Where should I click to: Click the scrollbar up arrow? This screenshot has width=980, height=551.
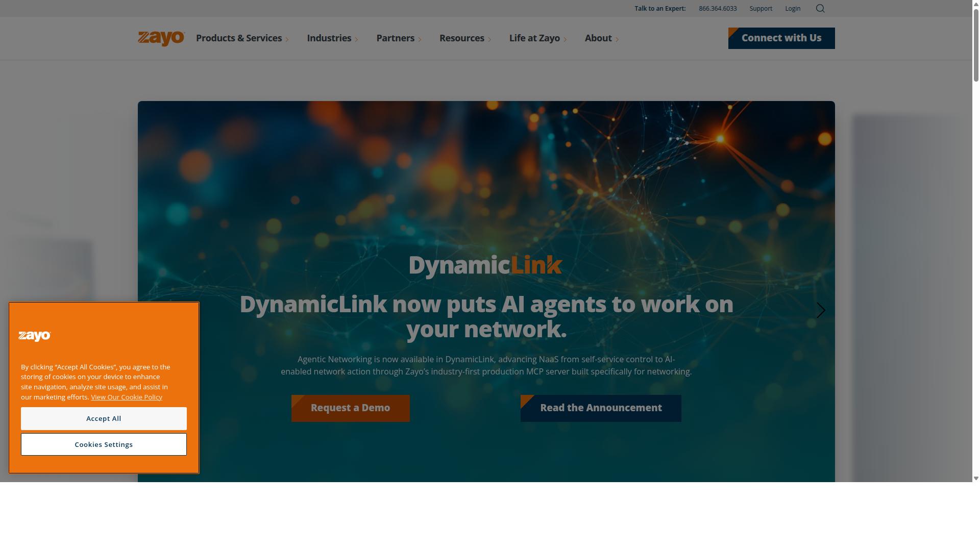(976, 3)
